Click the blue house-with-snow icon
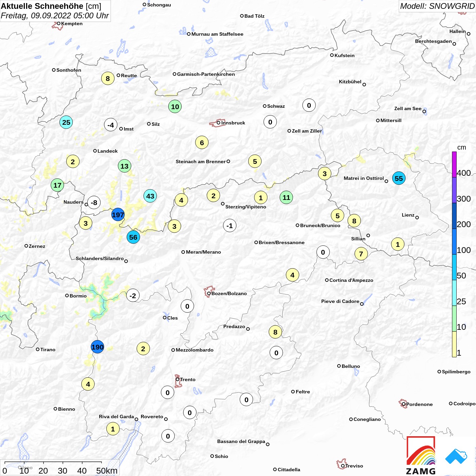 [x=456, y=456]
